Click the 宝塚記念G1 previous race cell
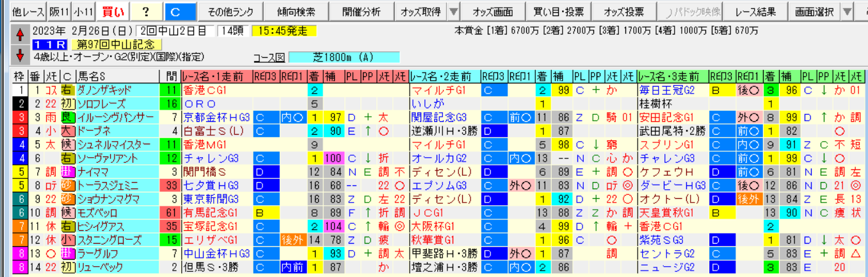This screenshot has height=277, width=868. tap(216, 226)
